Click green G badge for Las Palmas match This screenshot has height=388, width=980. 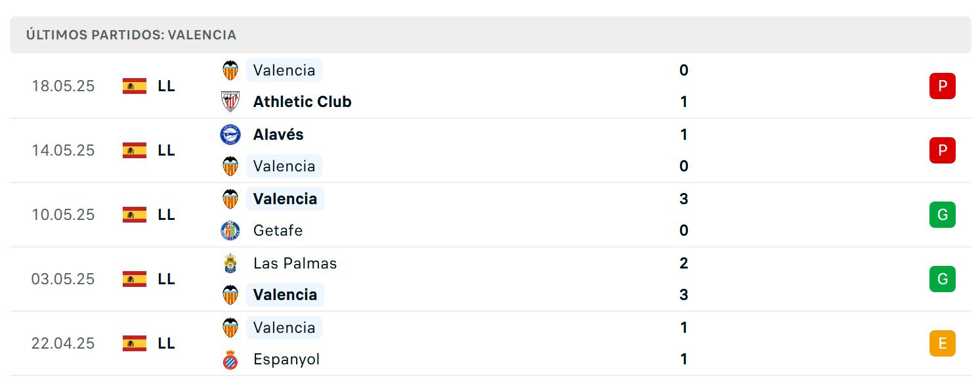(x=943, y=279)
